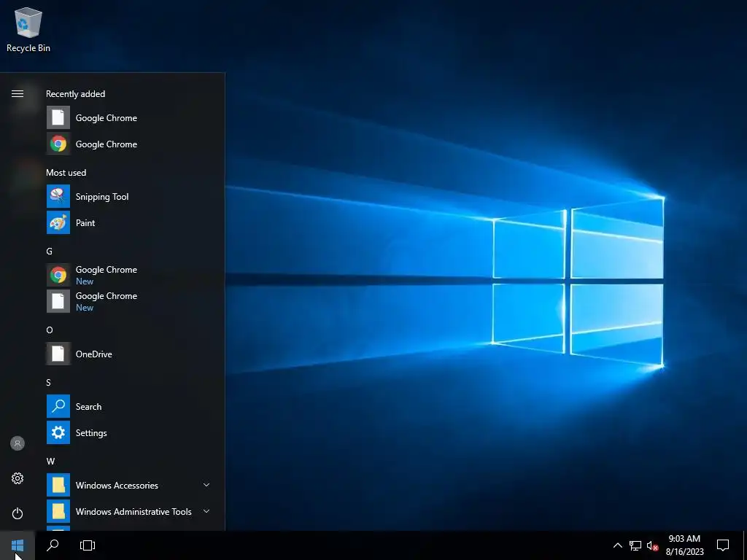Viewport: 747px width, 560px height.
Task: Expand the Start menu hamburger icon
Action: pos(18,94)
